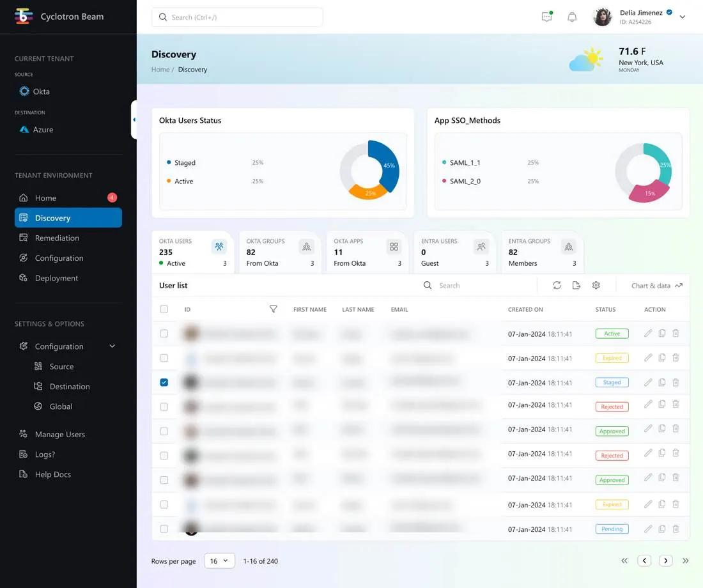Click the weather sun-cloud icon
Screen dimensions: 703x588
point(587,59)
